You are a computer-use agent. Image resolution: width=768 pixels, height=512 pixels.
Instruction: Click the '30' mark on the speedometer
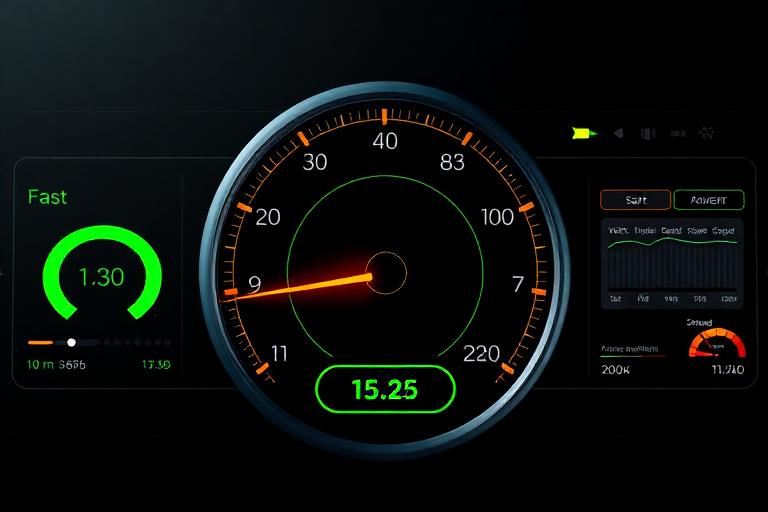point(314,162)
